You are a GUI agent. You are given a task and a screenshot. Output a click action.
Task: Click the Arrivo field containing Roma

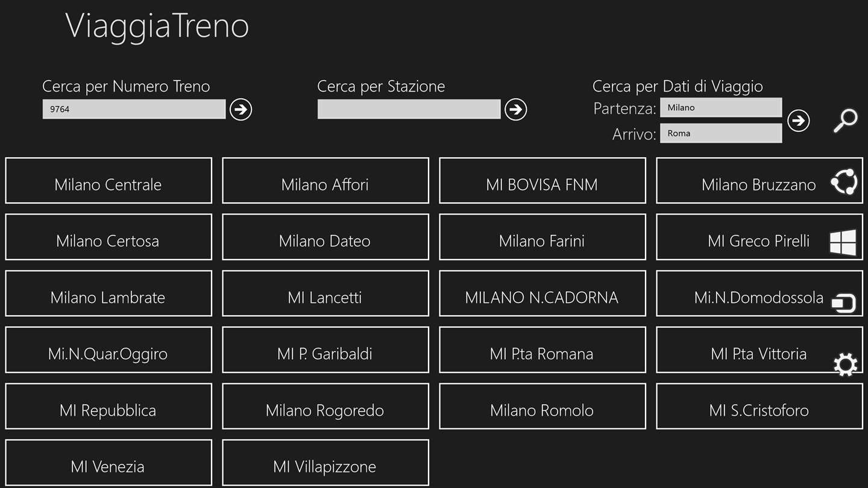[720, 134]
